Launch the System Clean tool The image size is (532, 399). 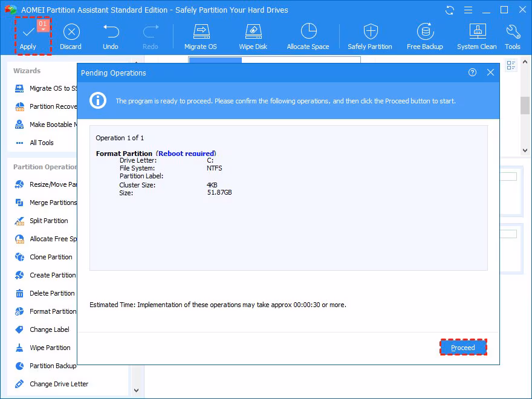coord(477,37)
